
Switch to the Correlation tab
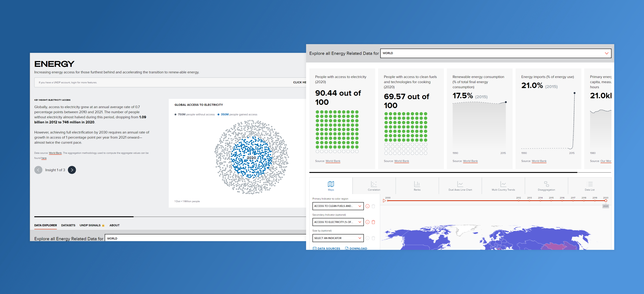click(x=374, y=186)
